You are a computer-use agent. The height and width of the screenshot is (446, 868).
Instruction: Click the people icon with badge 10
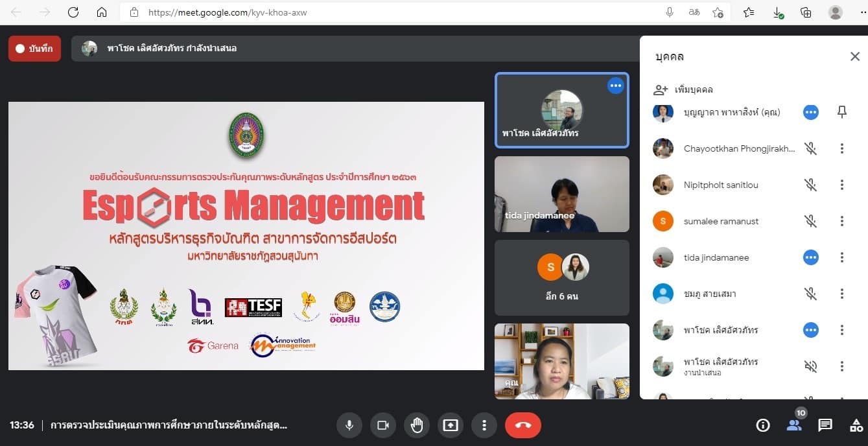tap(793, 425)
